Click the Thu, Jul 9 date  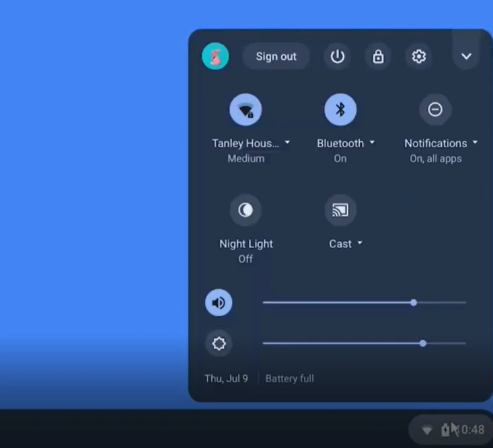tap(226, 379)
